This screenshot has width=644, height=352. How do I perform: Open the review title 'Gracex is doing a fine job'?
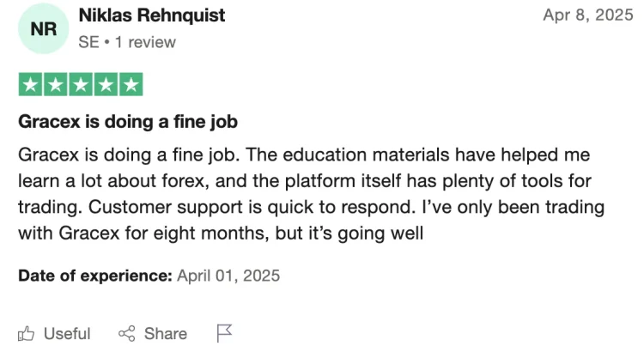(128, 122)
